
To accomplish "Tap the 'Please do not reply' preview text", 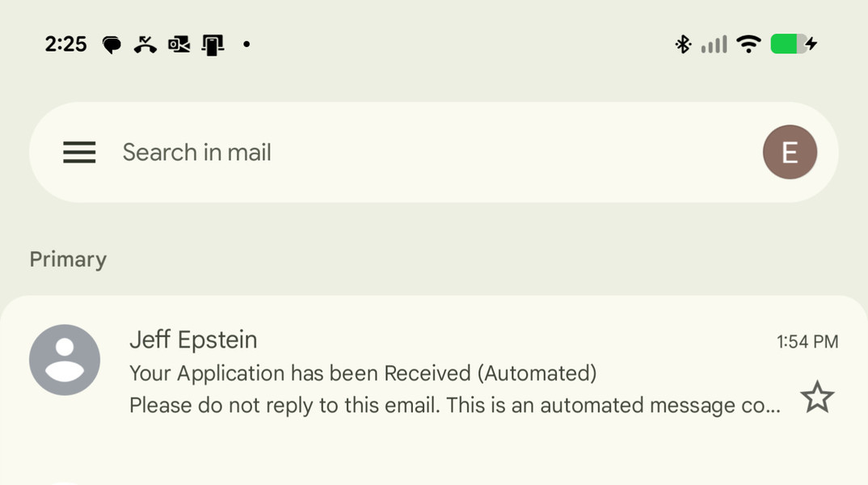I will (454, 405).
